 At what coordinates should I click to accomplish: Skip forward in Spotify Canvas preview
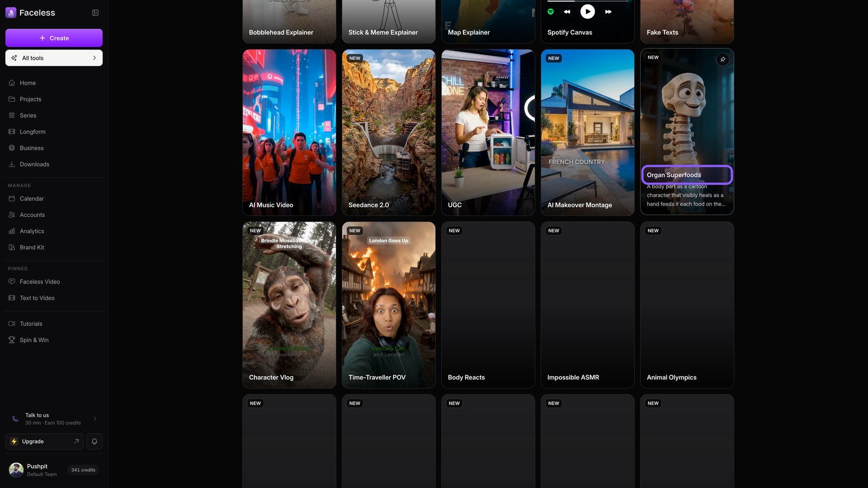[608, 11]
